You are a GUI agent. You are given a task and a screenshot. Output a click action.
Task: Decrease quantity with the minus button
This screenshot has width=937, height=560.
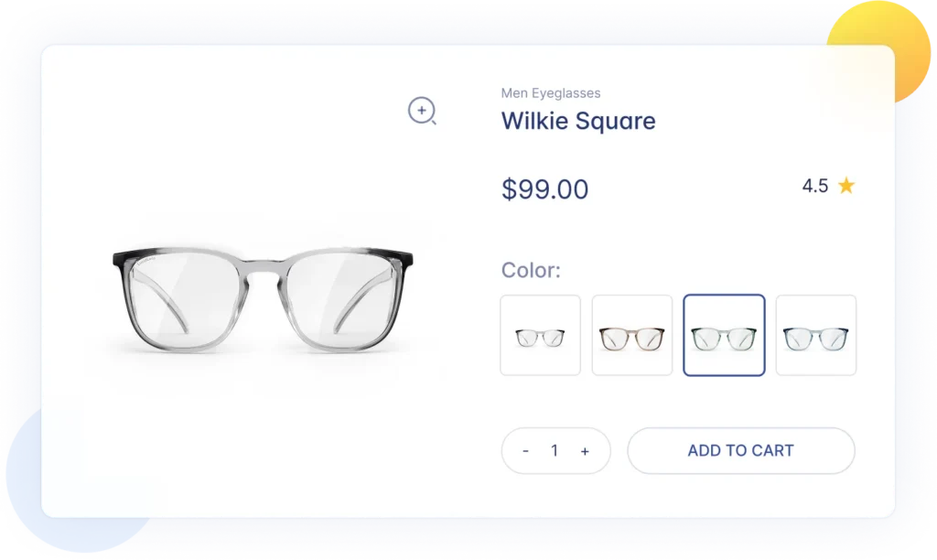[526, 451]
